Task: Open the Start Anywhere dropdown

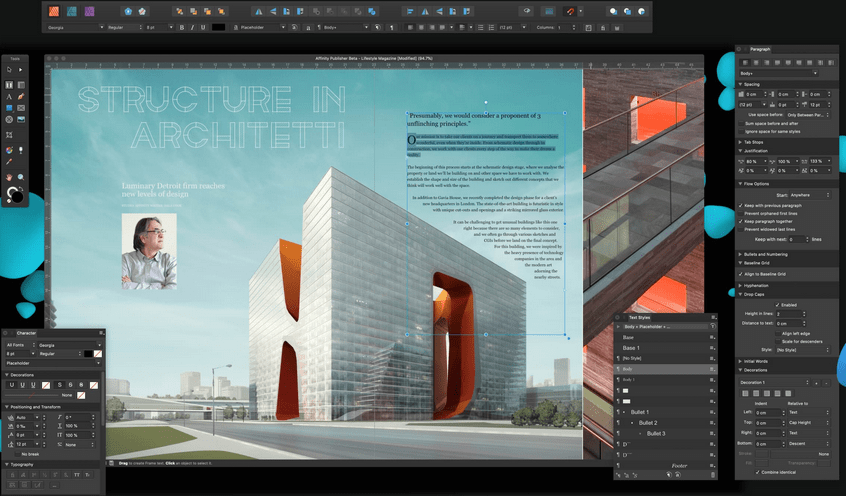Action: point(809,195)
